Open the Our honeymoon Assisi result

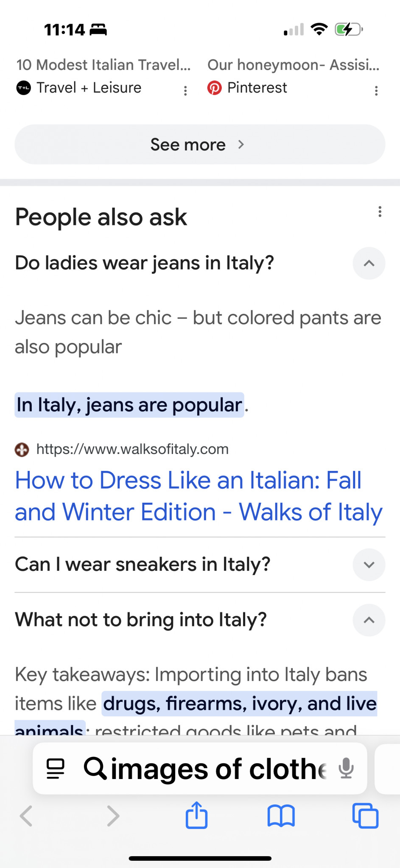pos(293,65)
